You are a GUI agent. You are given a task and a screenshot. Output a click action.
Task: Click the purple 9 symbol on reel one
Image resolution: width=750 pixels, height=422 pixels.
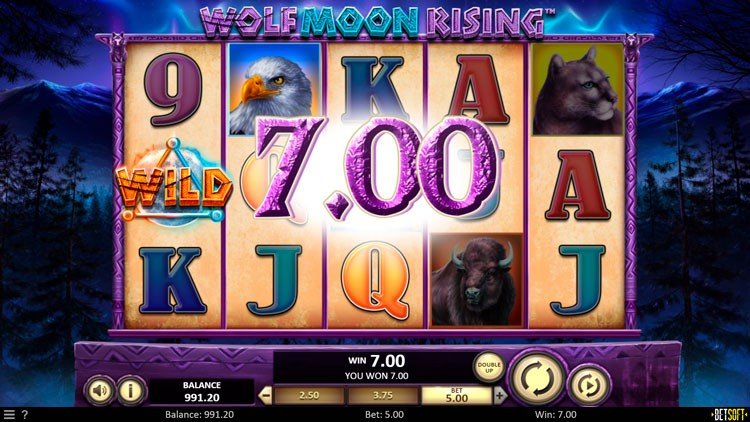[x=174, y=92]
